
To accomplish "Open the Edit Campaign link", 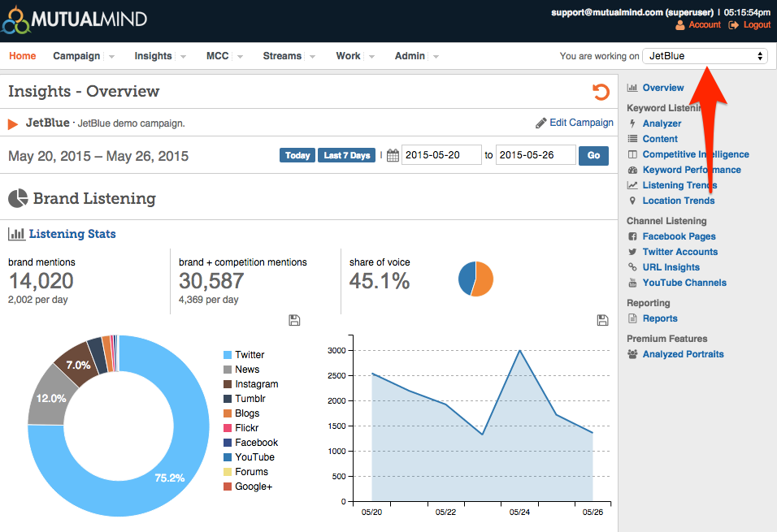I will click(x=581, y=123).
